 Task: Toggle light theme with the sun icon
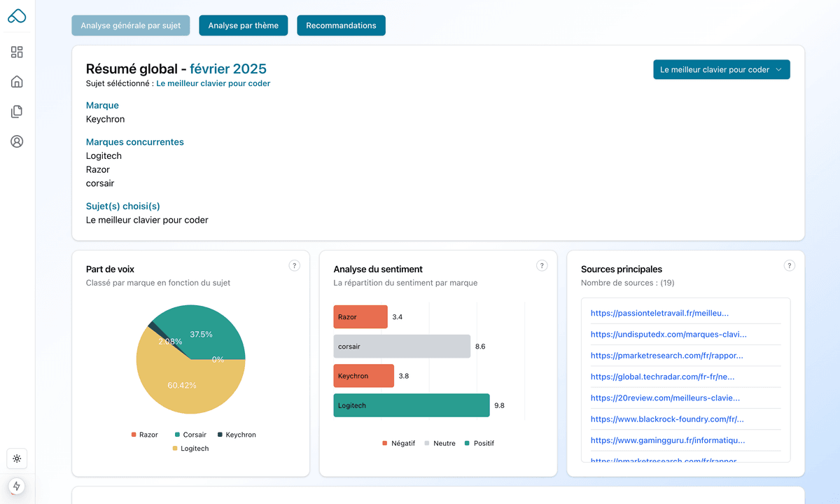pyautogui.click(x=17, y=458)
